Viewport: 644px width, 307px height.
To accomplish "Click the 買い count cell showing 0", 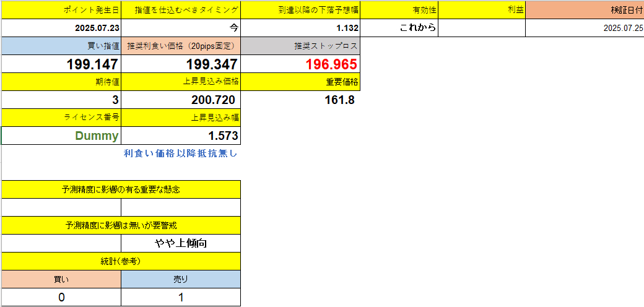I will (61, 297).
